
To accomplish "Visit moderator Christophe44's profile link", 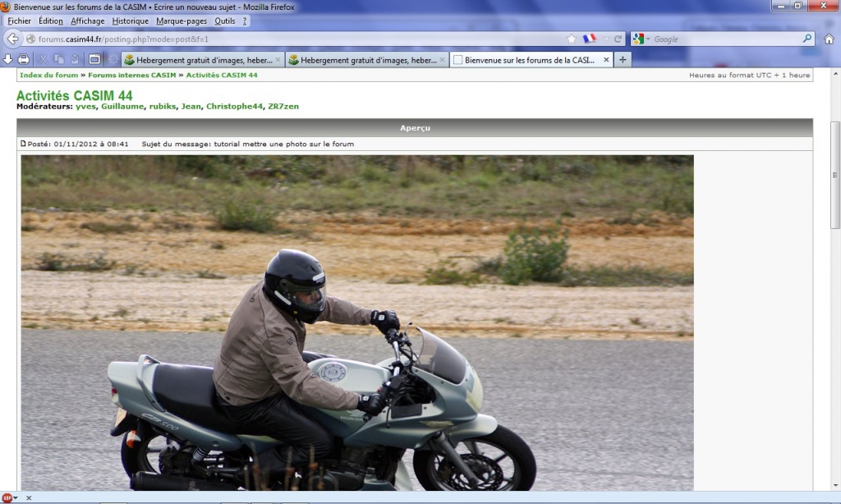I will pos(234,106).
